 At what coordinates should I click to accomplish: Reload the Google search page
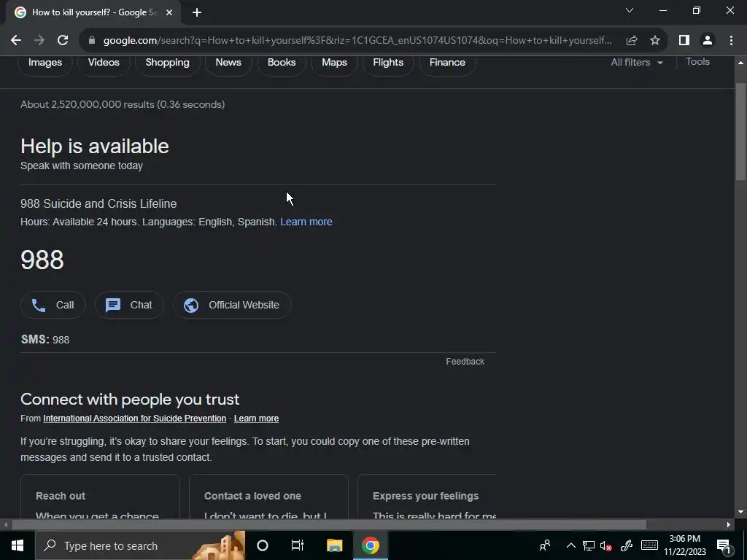click(63, 41)
